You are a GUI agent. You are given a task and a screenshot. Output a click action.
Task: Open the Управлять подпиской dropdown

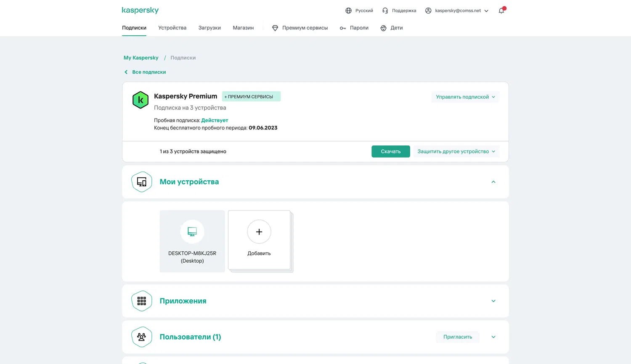click(x=465, y=97)
